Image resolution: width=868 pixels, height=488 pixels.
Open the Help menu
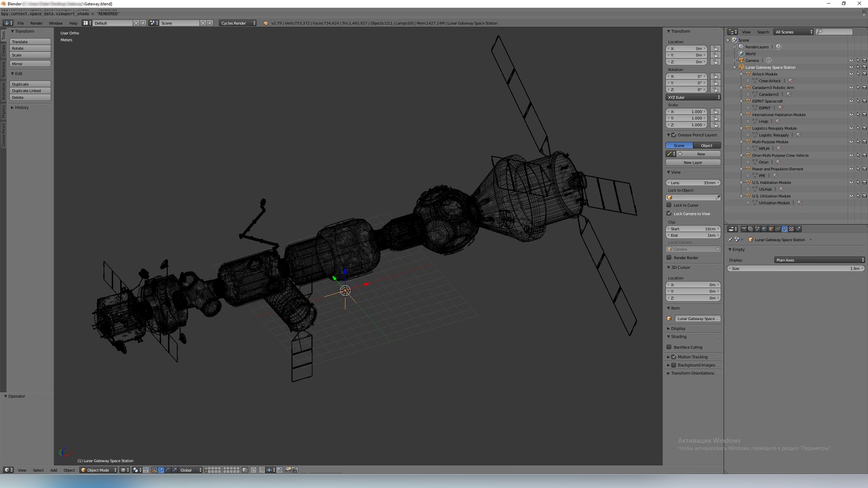[73, 23]
